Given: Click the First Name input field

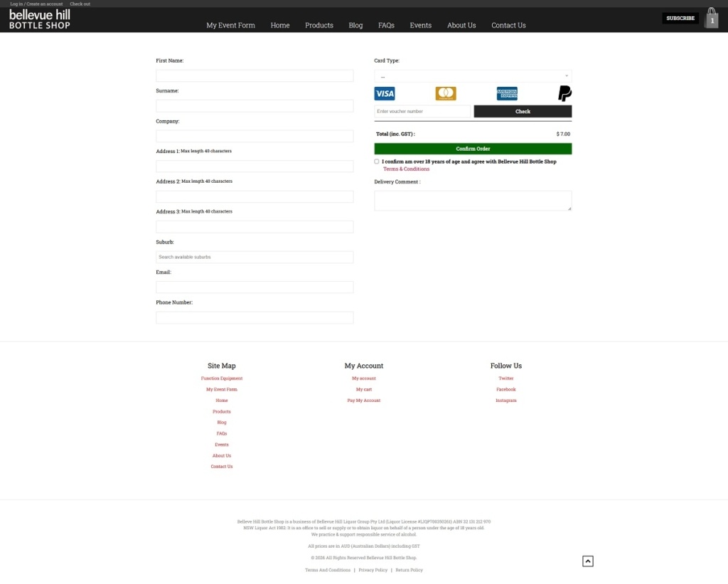Looking at the screenshot, I should (255, 76).
